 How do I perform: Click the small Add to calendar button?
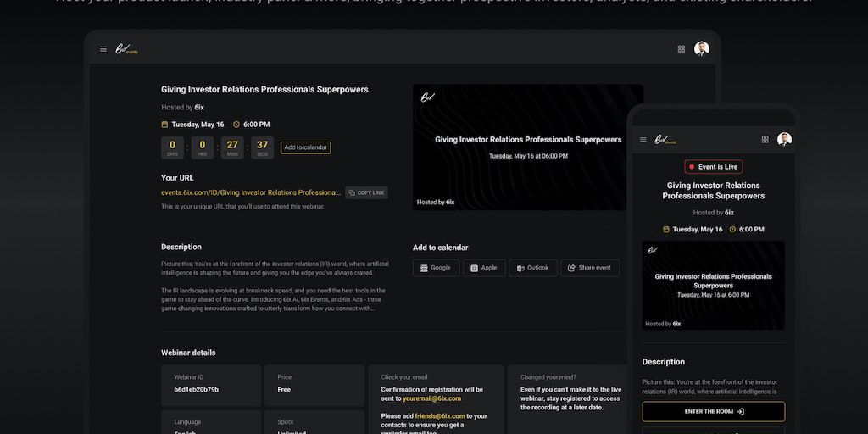point(305,147)
